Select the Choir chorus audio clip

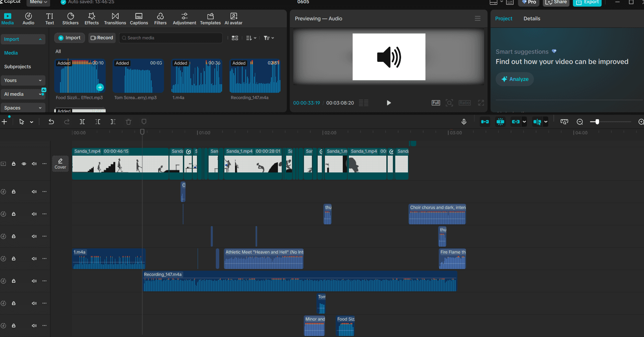[x=437, y=214]
